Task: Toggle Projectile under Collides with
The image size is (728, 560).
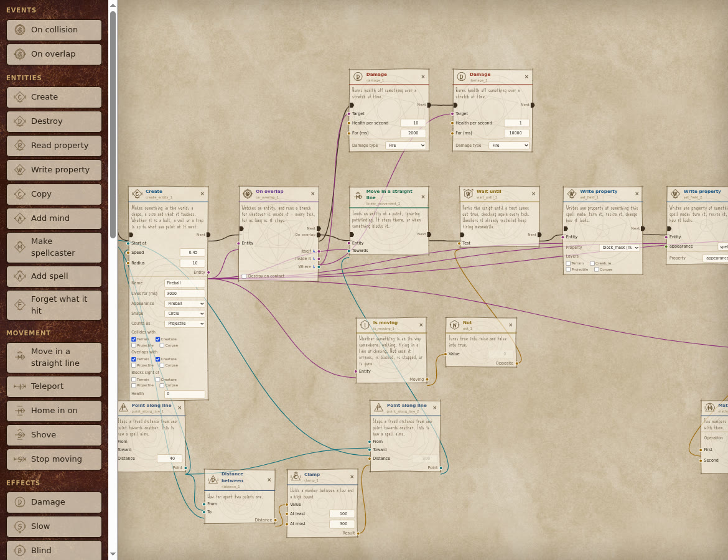Action: pos(134,345)
